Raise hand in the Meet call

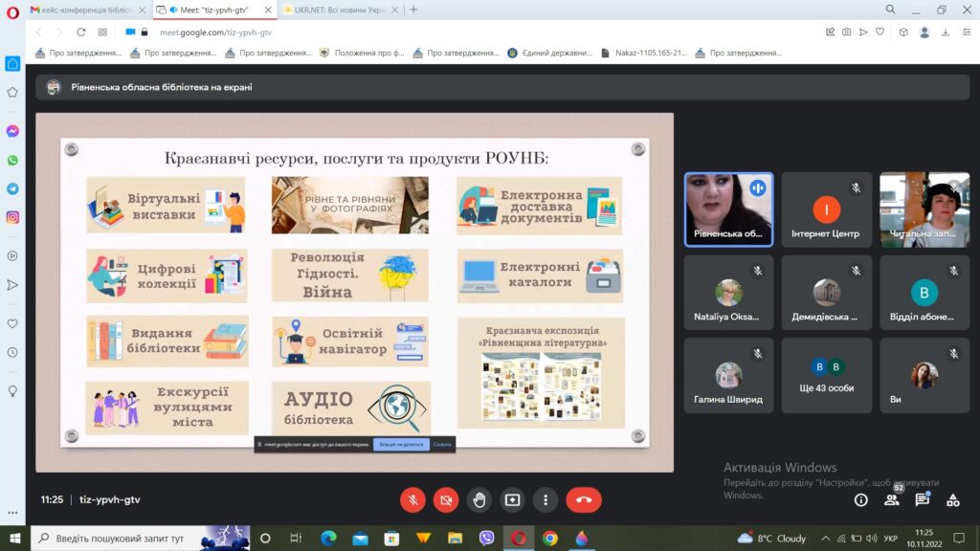479,499
